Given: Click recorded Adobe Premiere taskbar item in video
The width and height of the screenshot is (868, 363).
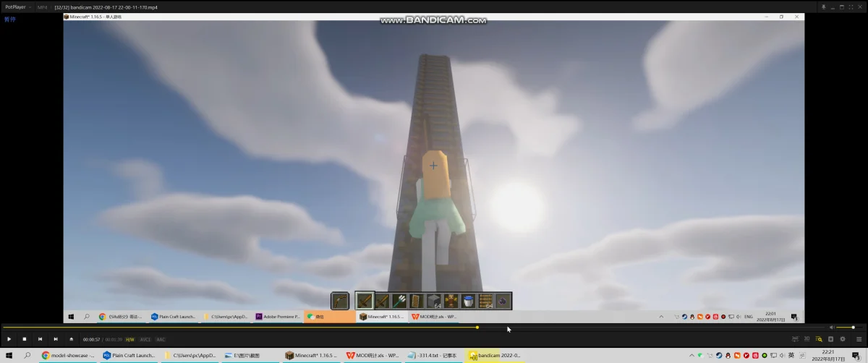Looking at the screenshot, I should 278,317.
